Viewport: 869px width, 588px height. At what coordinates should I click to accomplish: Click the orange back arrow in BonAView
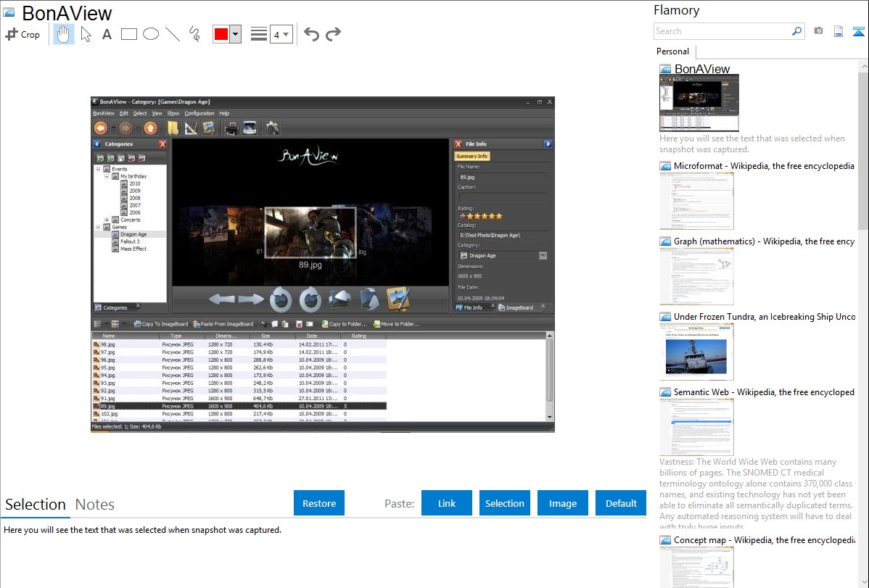pos(100,128)
